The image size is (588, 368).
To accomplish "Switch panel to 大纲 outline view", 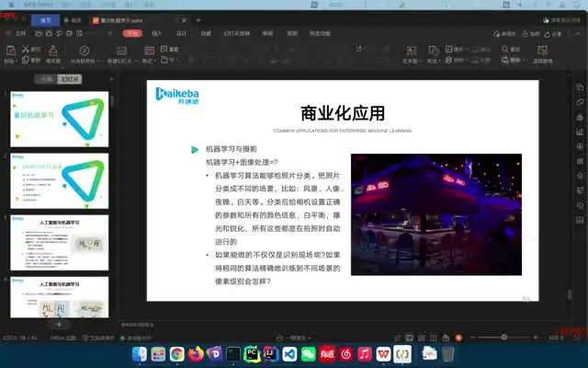I will pos(46,80).
